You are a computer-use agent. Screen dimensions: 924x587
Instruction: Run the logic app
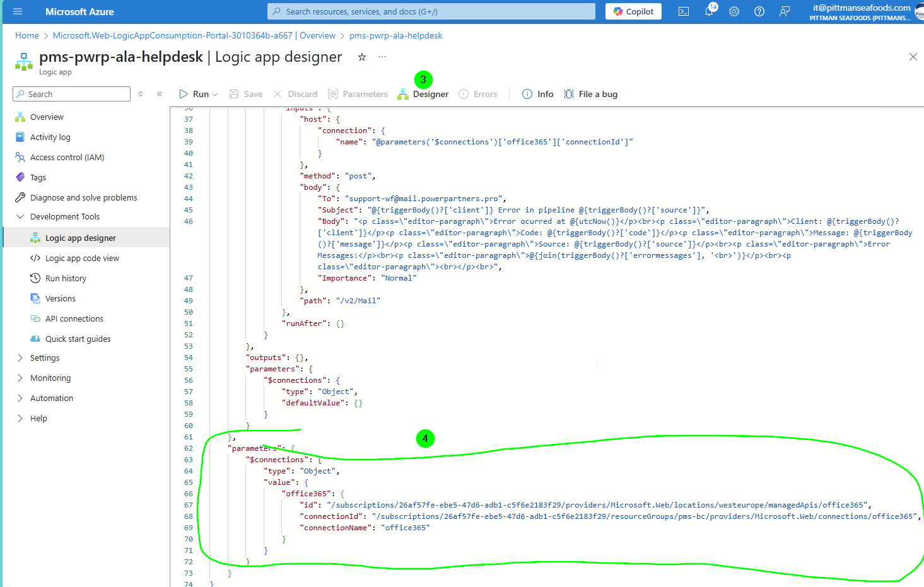194,94
